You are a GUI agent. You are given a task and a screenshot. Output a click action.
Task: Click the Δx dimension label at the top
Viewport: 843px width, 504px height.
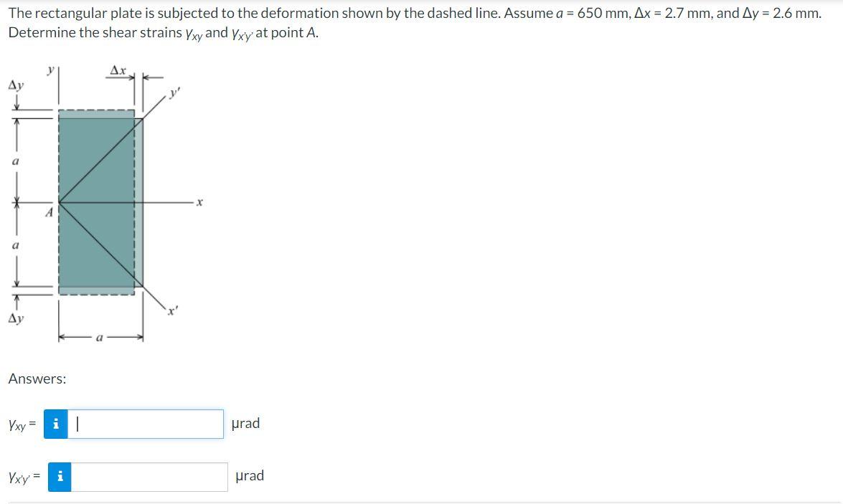(x=117, y=70)
